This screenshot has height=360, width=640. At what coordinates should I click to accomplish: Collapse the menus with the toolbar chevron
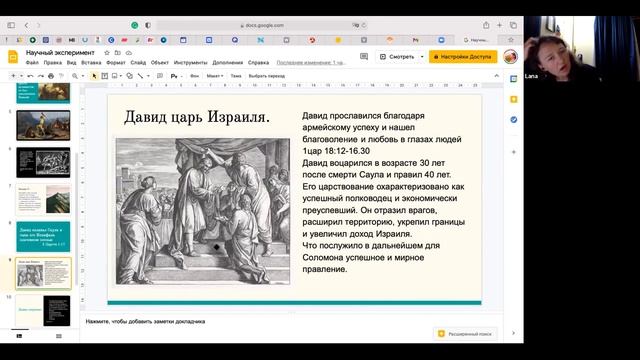pos(496,76)
